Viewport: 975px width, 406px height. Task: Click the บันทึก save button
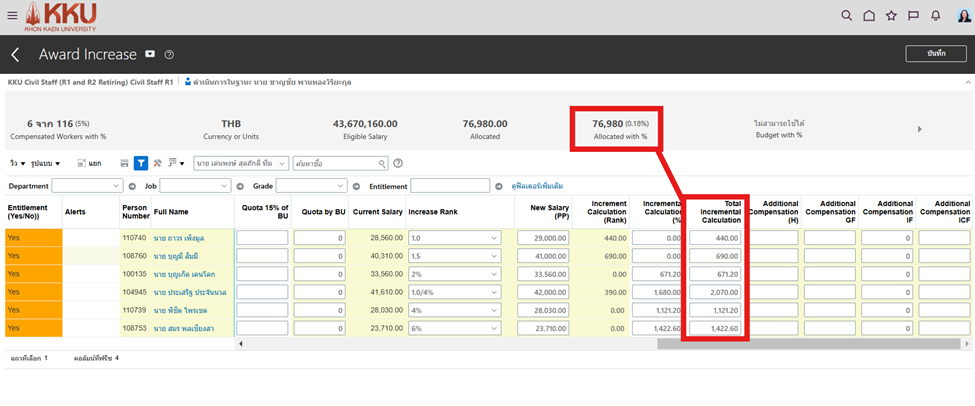point(935,54)
